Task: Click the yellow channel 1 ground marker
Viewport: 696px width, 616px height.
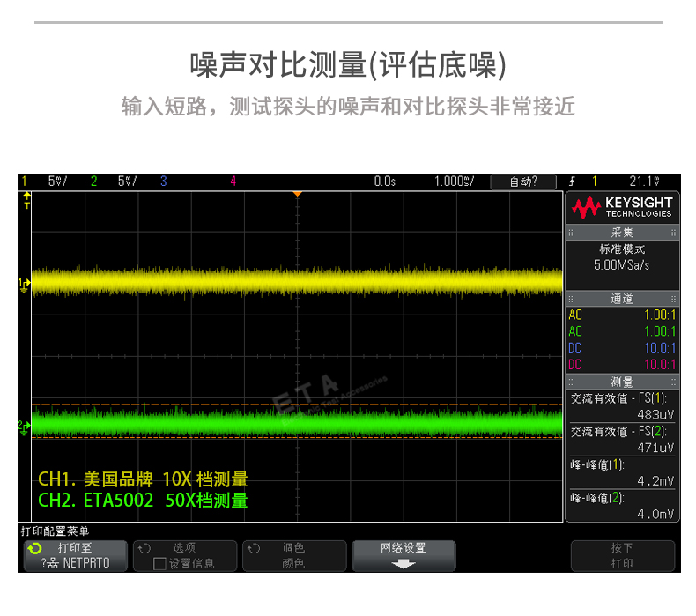Action: [x=24, y=283]
